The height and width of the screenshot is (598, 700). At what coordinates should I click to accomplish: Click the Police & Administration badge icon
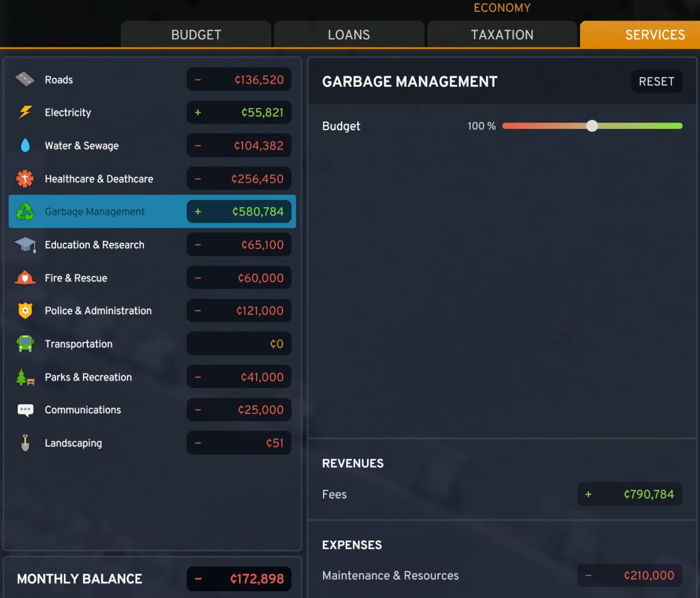(x=25, y=311)
